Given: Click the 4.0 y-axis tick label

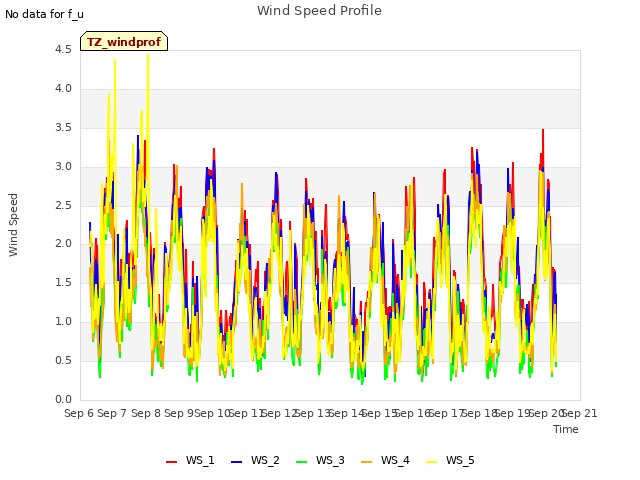Looking at the screenshot, I should point(63,89).
